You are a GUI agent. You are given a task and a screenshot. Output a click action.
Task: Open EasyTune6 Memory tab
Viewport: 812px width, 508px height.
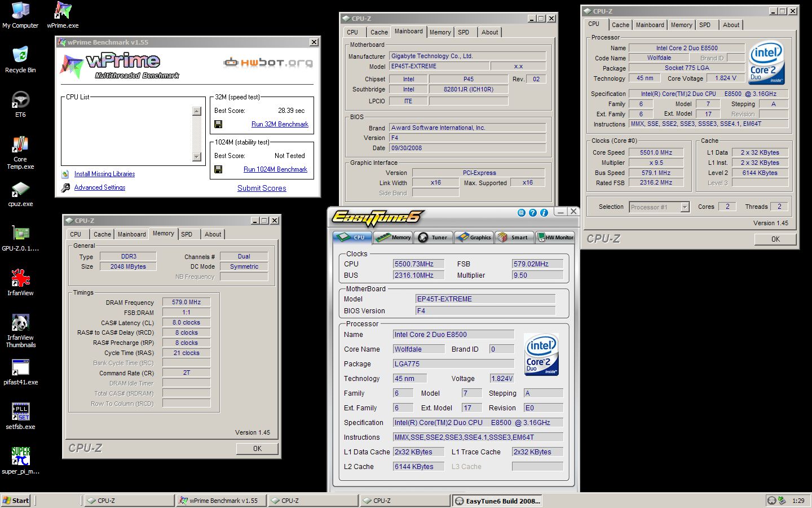393,237
